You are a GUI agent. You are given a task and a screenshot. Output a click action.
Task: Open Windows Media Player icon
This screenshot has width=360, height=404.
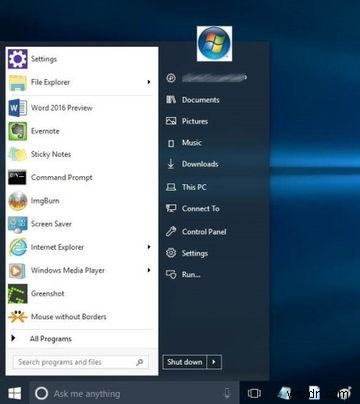(x=17, y=270)
